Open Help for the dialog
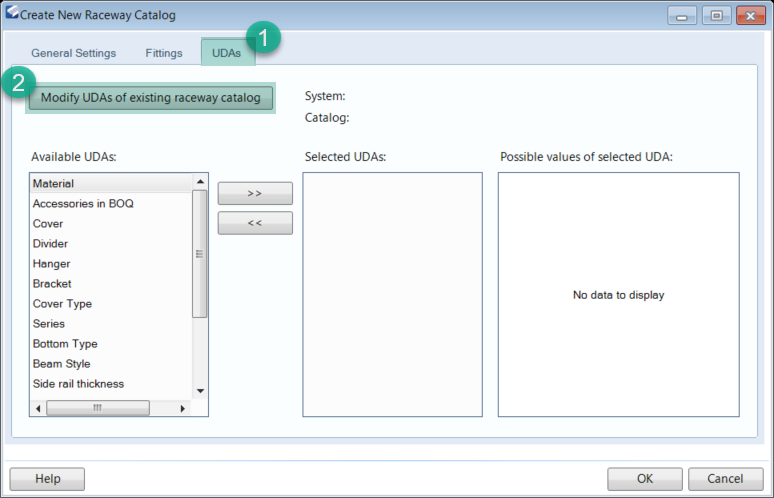Image resolution: width=774 pixels, height=498 pixels. [47, 479]
